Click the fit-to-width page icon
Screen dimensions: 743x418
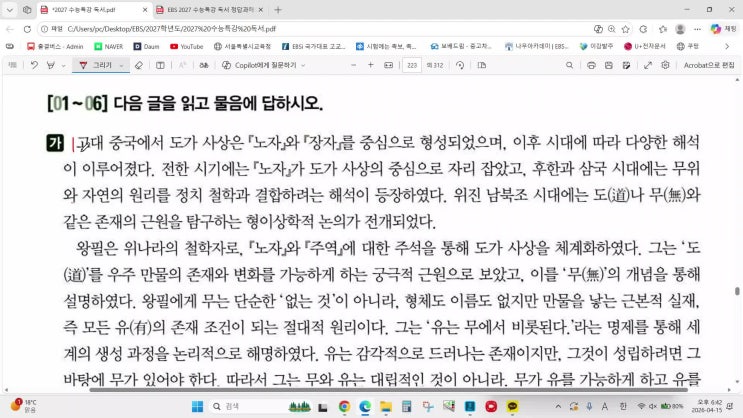pos(389,65)
